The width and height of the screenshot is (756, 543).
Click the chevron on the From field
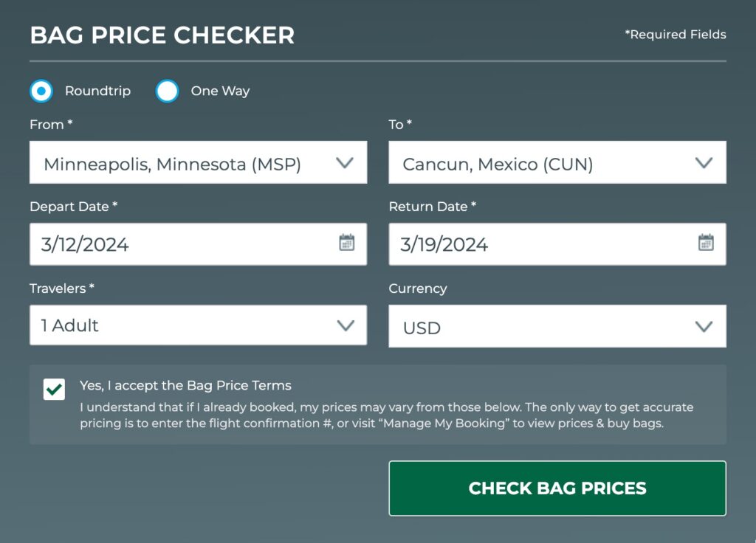345,162
